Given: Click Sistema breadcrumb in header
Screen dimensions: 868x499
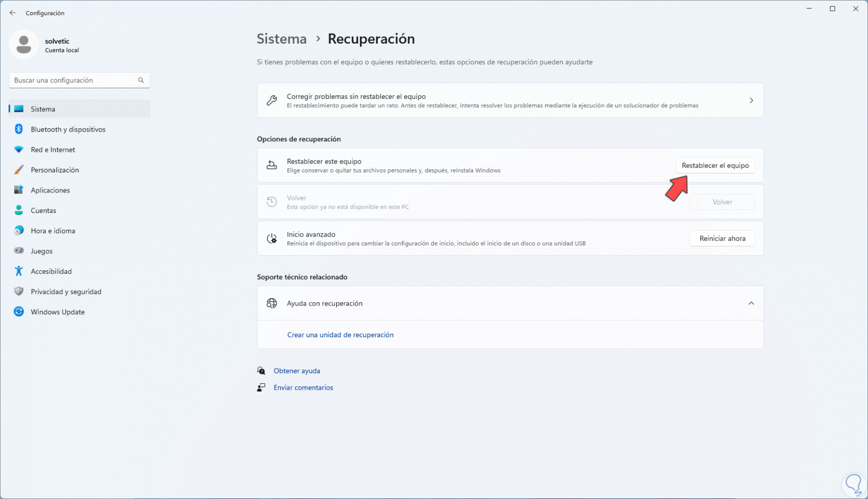Looking at the screenshot, I should 282,39.
